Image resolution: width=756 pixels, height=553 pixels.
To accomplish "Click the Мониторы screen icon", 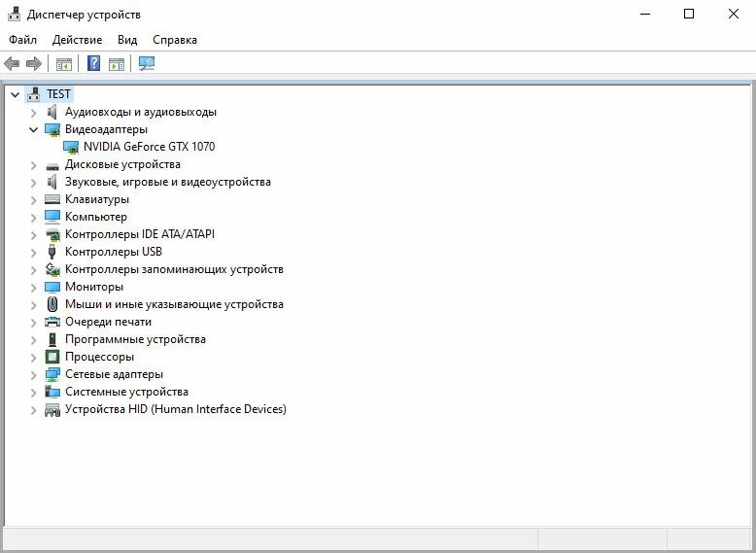I will pyautogui.click(x=52, y=287).
